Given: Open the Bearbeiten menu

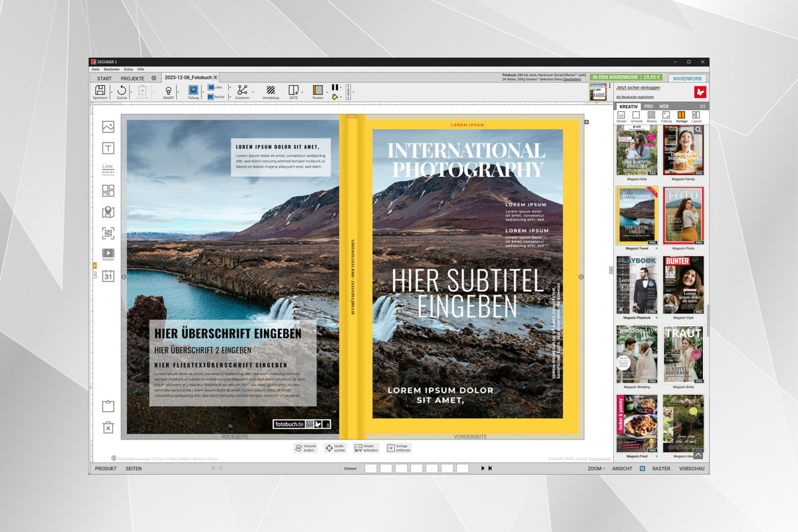Looking at the screenshot, I should pos(111,68).
